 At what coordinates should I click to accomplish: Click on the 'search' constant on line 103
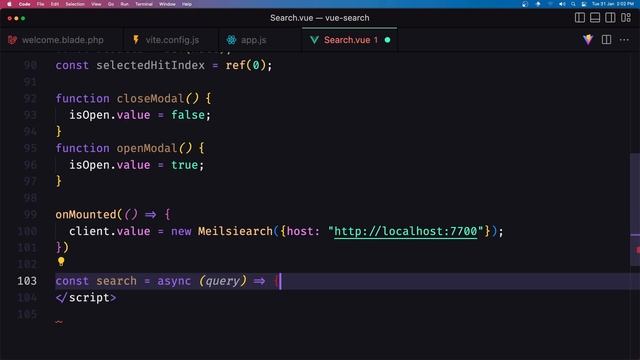pyautogui.click(x=116, y=281)
